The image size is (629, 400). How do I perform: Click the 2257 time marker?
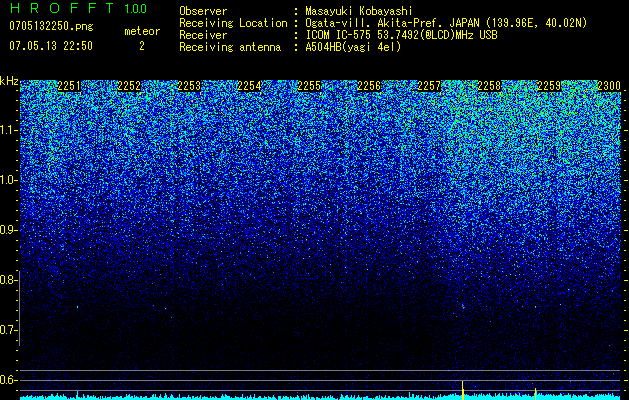coord(429,86)
